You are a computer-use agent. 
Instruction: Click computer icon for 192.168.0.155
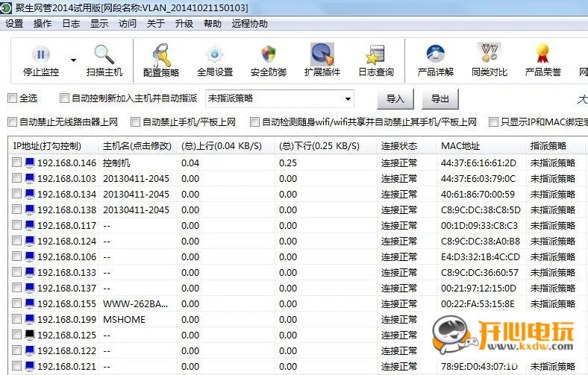click(30, 303)
